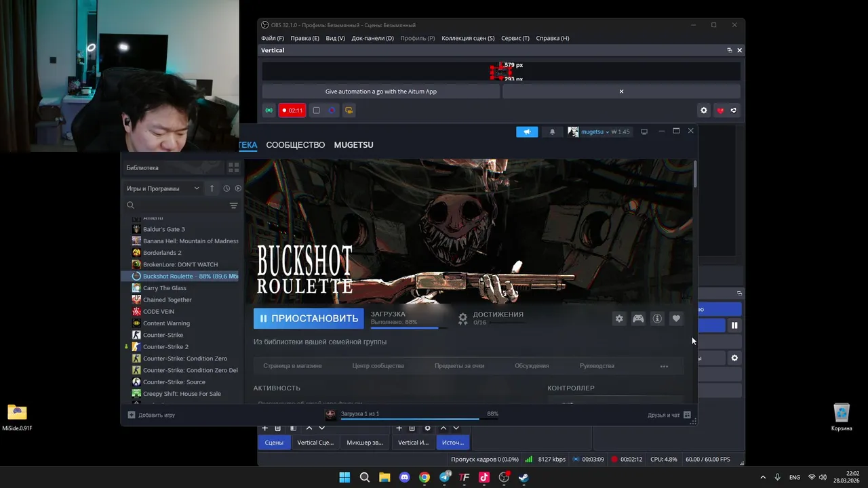Open library advanced filters icon
The height and width of the screenshot is (488, 868).
coord(233,205)
